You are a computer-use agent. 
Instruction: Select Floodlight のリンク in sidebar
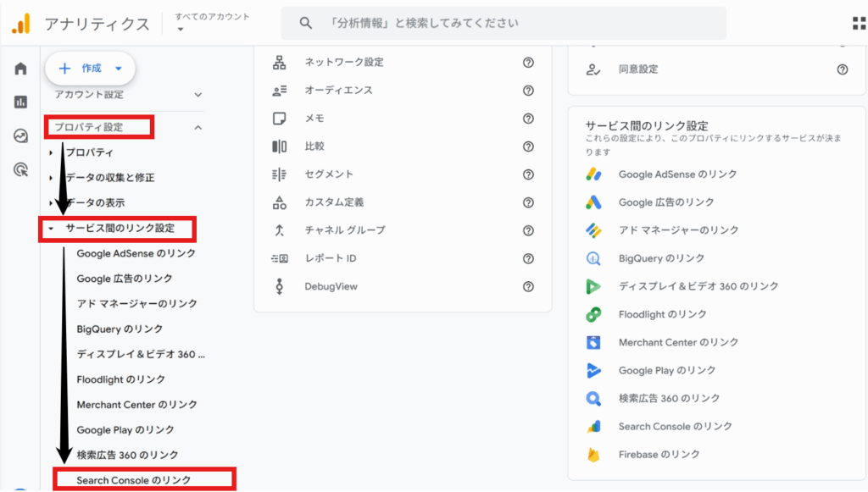120,379
